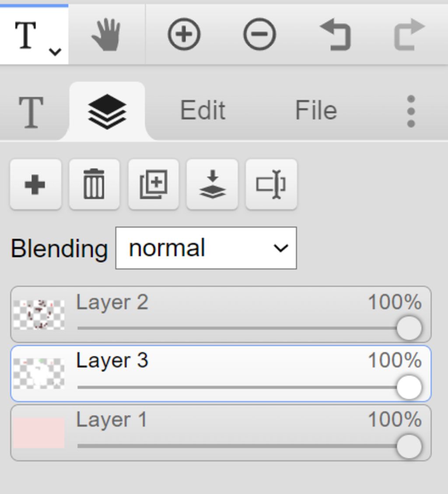This screenshot has height=494, width=448.
Task: Click Layer 1 opacity slider handle
Action: click(409, 446)
